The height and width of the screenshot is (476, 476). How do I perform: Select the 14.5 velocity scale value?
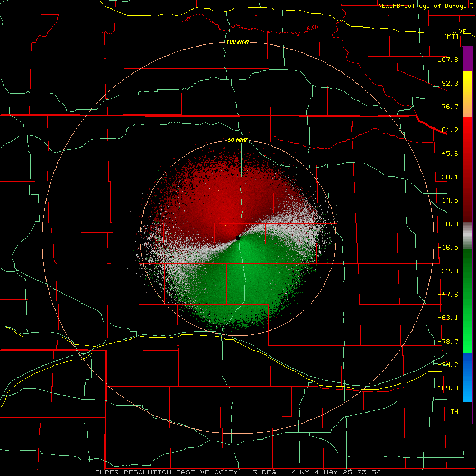pos(450,200)
